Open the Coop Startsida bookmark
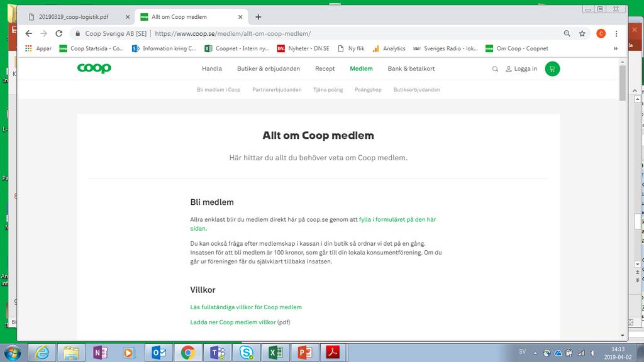Viewport: 644px width, 362px height. (x=91, y=48)
